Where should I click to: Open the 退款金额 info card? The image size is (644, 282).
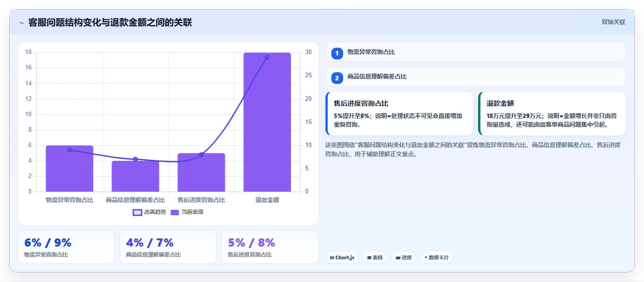552,114
